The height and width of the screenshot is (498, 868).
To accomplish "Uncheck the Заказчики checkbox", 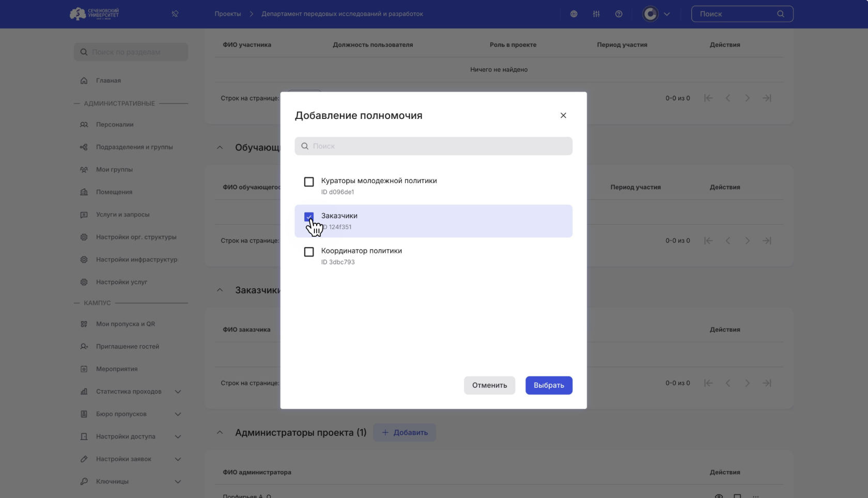I will click(x=309, y=217).
